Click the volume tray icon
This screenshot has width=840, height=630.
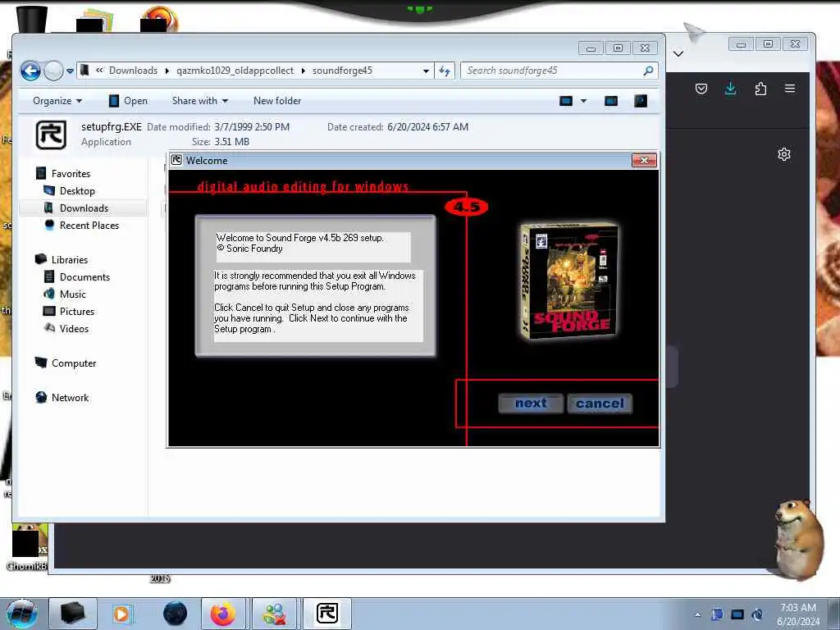[757, 614]
